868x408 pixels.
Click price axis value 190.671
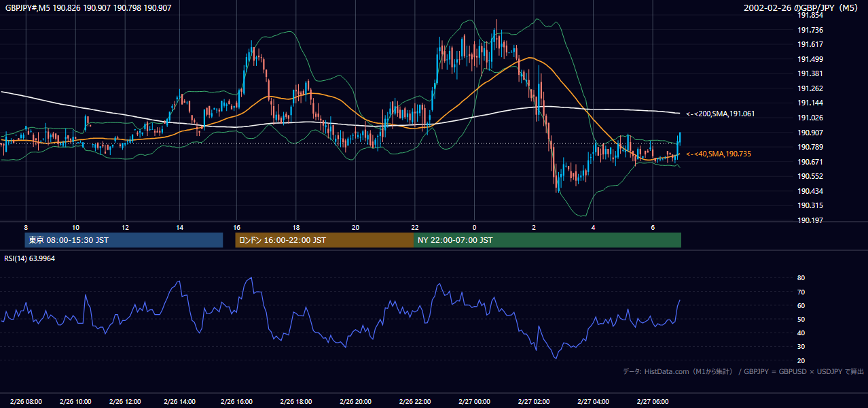[810, 162]
